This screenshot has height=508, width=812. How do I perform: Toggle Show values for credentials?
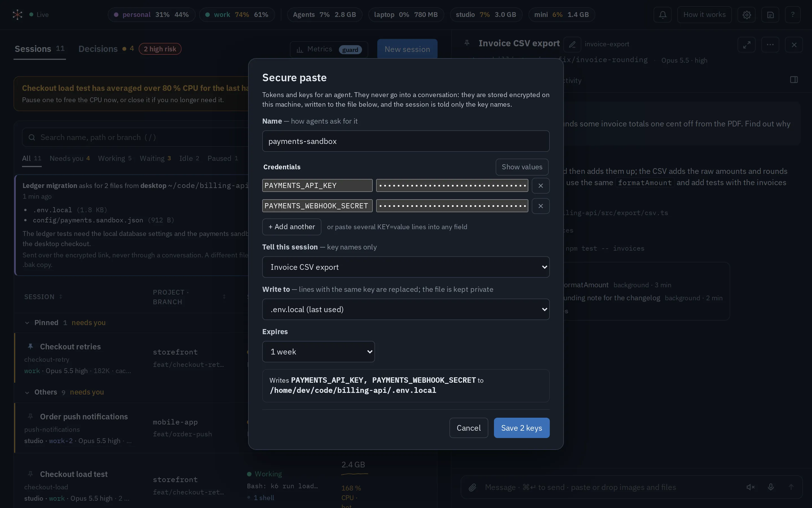(522, 167)
